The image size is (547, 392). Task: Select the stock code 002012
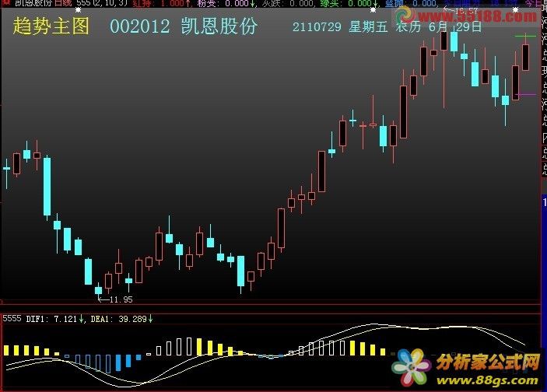point(139,26)
